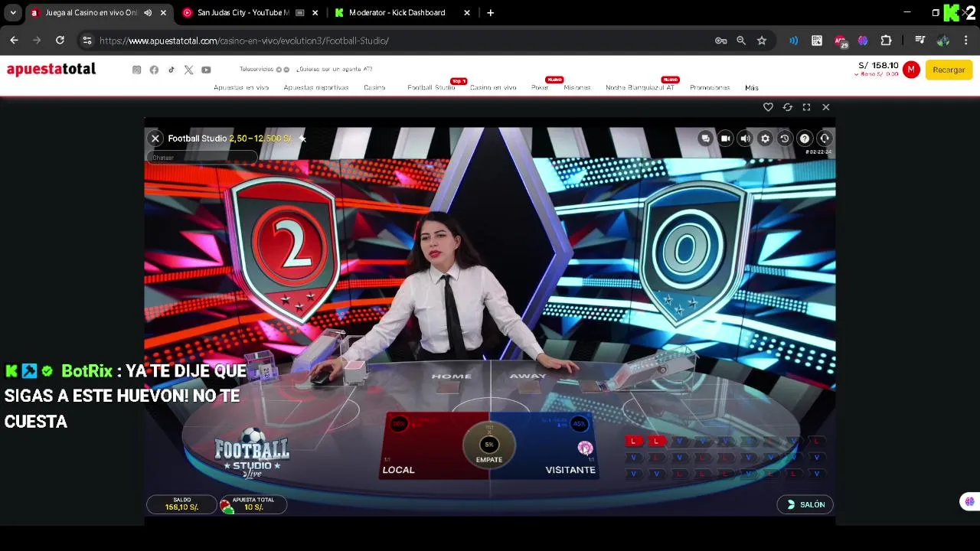Image resolution: width=980 pixels, height=551 pixels.
Task: Click the Recargar button
Action: pos(949,70)
